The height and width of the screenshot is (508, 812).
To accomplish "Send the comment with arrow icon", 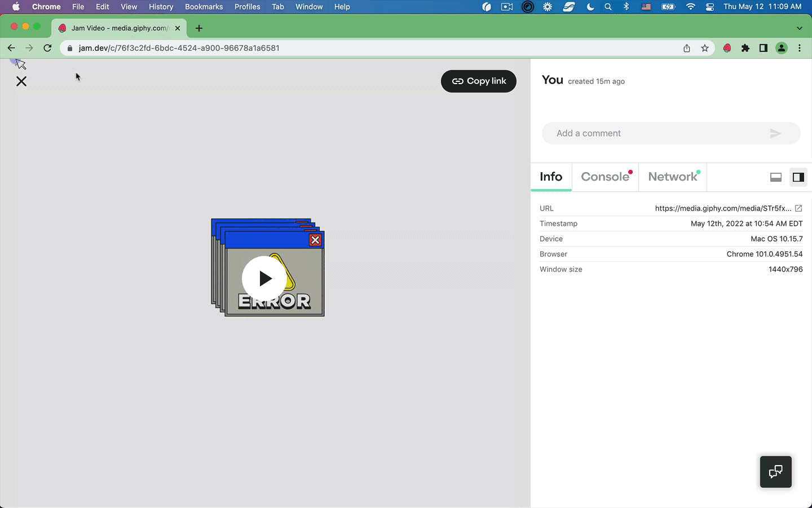I will (x=775, y=133).
